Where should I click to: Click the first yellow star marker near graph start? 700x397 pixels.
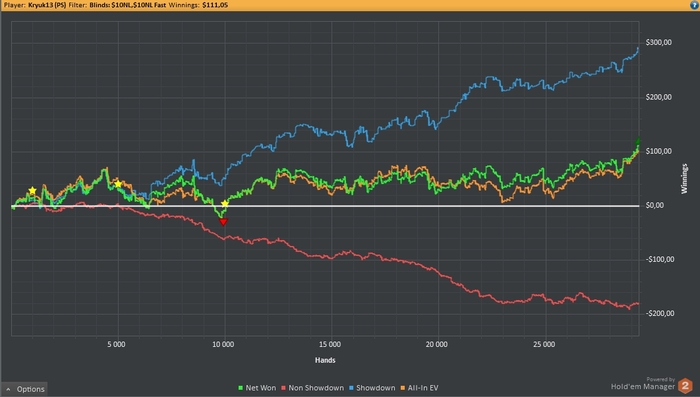pyautogui.click(x=33, y=191)
